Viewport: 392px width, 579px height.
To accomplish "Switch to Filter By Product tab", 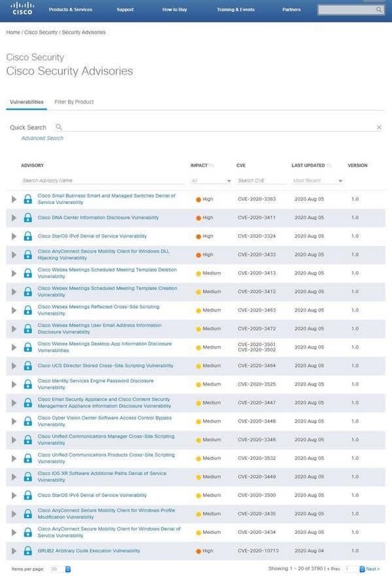I will pos(74,102).
